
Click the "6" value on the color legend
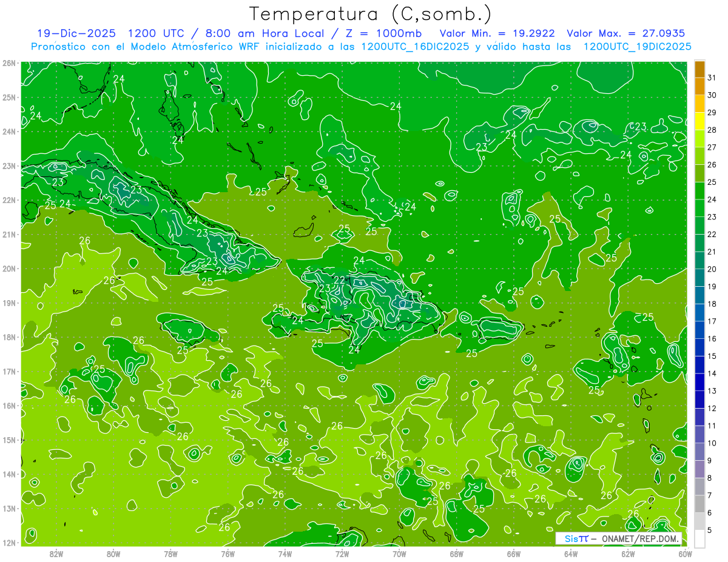(710, 512)
